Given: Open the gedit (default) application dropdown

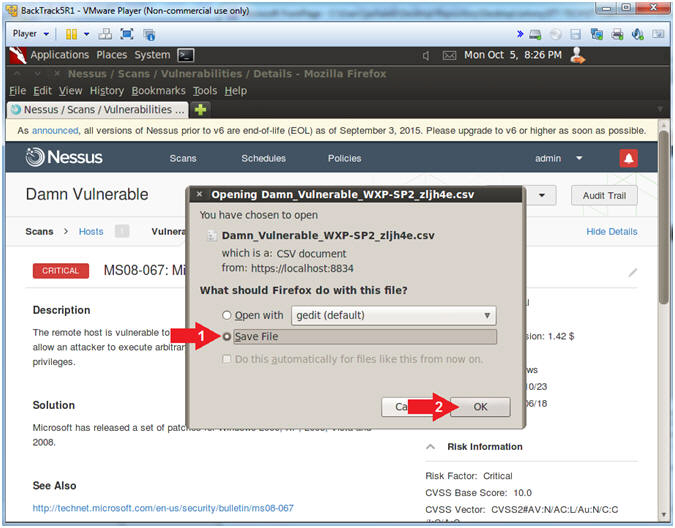Looking at the screenshot, I should 393,315.
